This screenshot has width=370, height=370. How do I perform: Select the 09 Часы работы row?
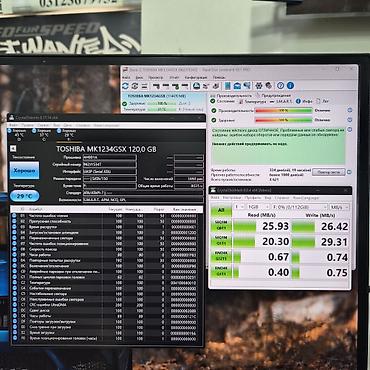[x=107, y=255]
